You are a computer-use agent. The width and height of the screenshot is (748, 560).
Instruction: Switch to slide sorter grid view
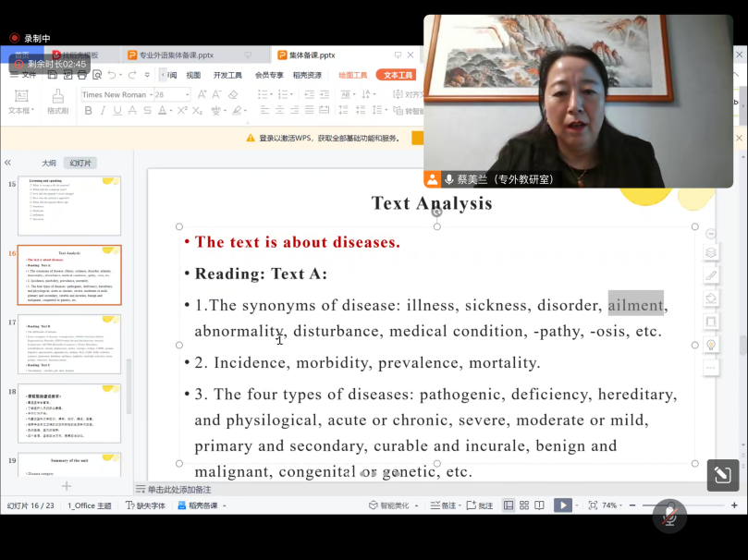(x=524, y=505)
